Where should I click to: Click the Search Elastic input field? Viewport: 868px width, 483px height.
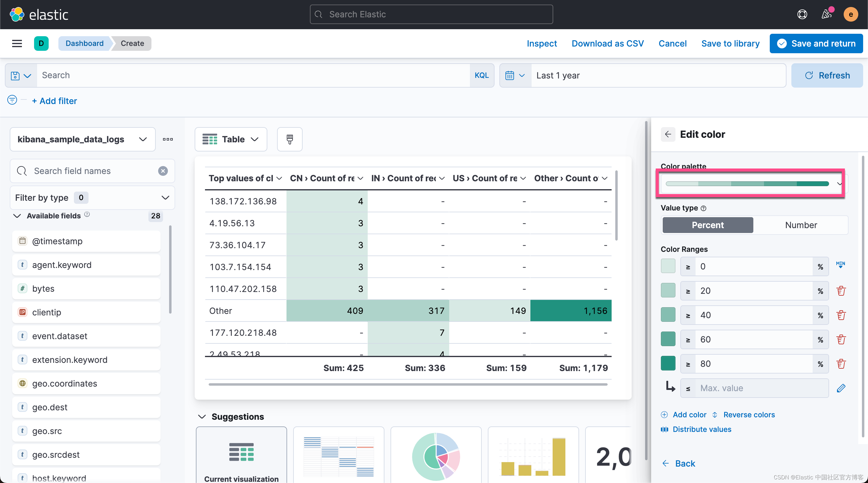click(431, 14)
